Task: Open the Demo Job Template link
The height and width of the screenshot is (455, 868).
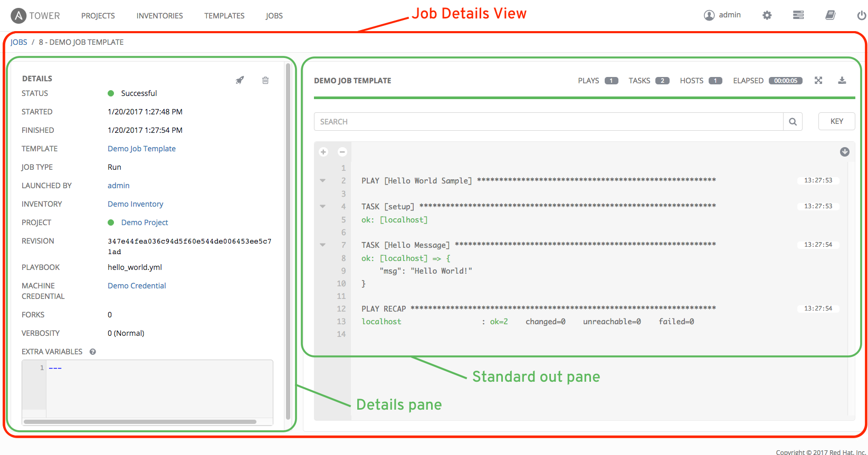Action: (x=141, y=149)
